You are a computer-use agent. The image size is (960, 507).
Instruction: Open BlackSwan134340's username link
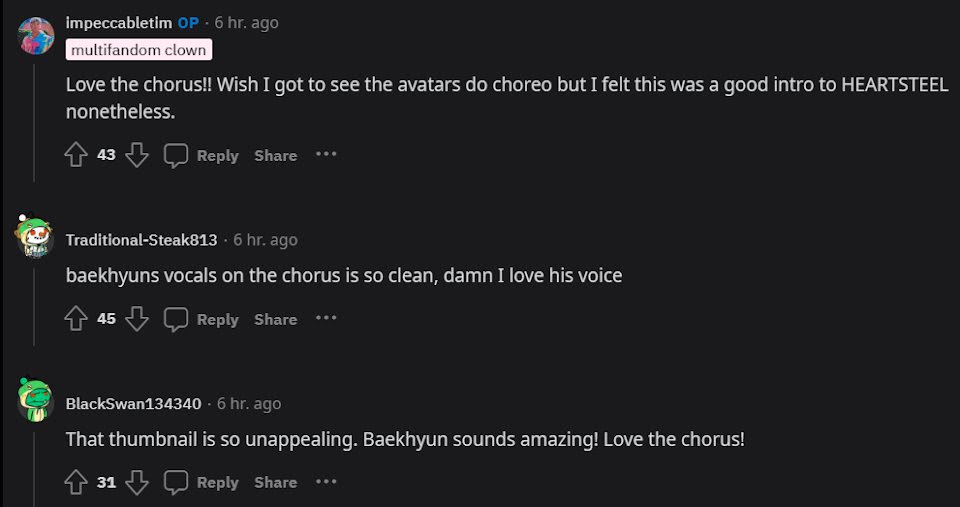(x=133, y=404)
